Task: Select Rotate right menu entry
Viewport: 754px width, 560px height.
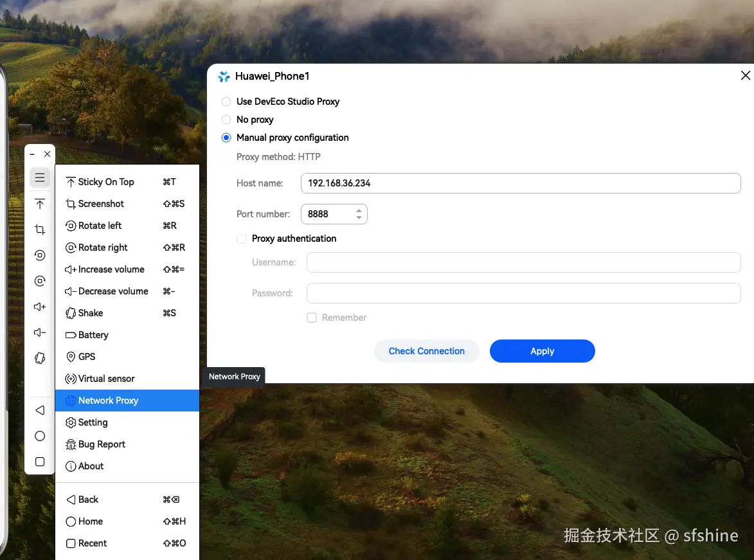Action: (x=127, y=248)
